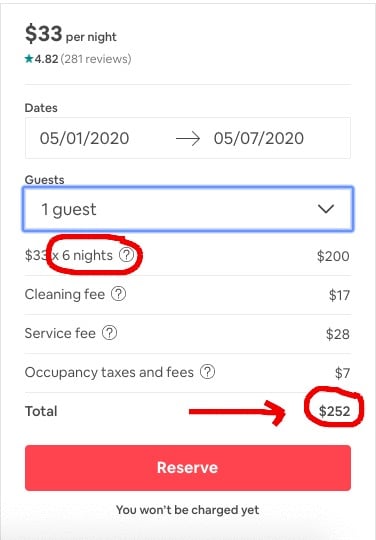376x540 pixels.
Task: Open the Cleaning fee help icon
Action: (118, 294)
